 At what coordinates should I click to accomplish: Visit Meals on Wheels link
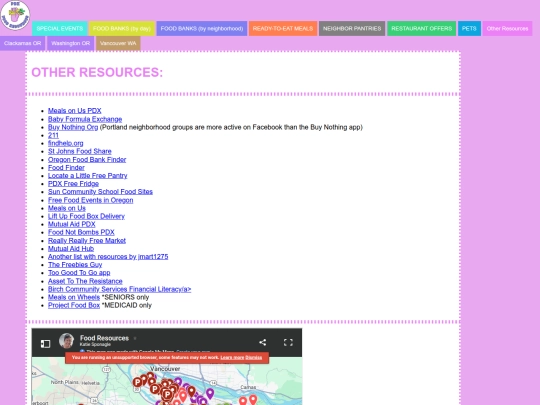pyautogui.click(x=74, y=297)
